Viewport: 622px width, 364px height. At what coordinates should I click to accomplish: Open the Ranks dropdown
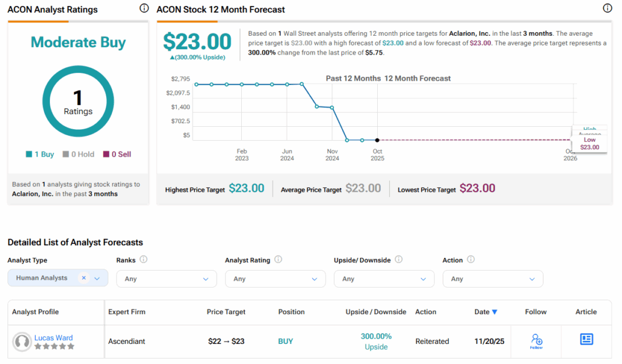click(x=166, y=278)
